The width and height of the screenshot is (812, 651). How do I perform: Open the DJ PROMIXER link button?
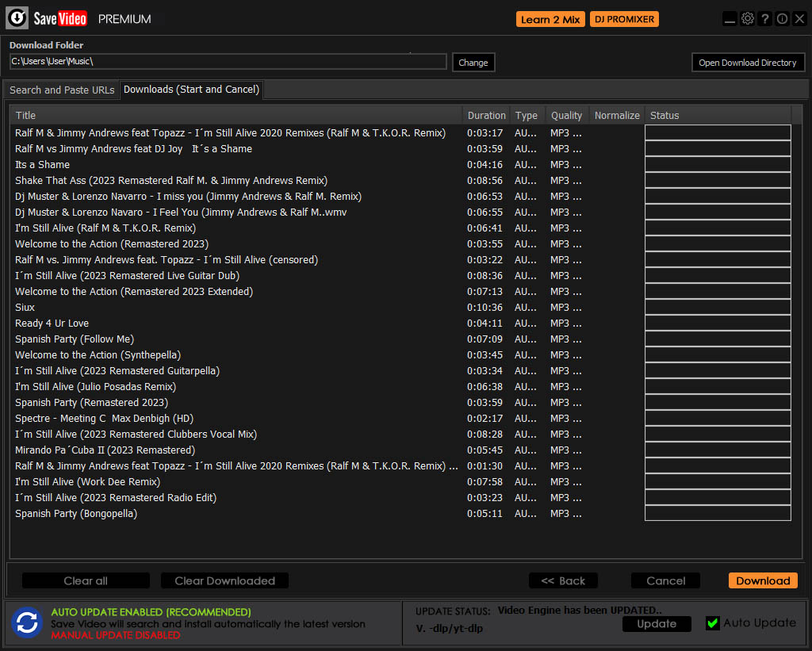[x=624, y=20]
